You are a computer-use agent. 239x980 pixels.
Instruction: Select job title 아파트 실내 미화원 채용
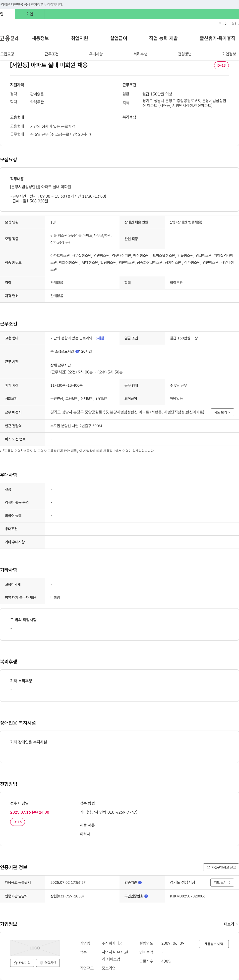pos(49,65)
